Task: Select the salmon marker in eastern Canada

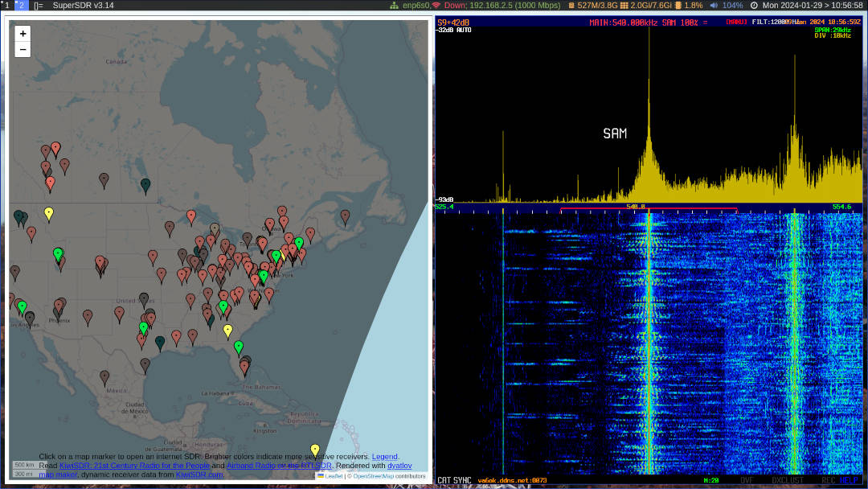Action: pos(345,216)
